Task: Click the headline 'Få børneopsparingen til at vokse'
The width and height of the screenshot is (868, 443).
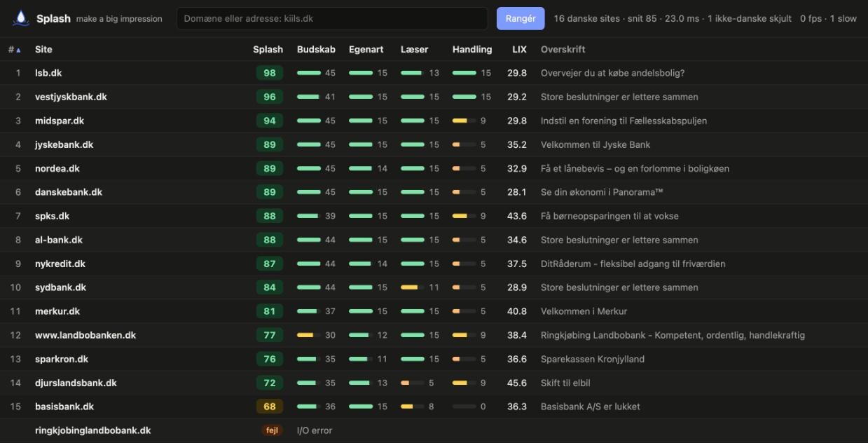Action: point(609,216)
